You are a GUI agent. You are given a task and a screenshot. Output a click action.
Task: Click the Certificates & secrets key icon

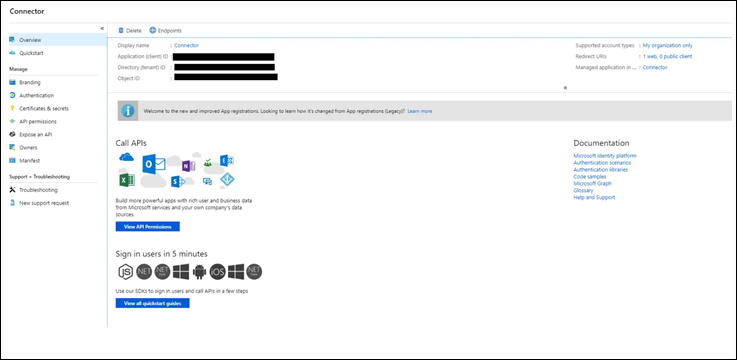(x=13, y=109)
